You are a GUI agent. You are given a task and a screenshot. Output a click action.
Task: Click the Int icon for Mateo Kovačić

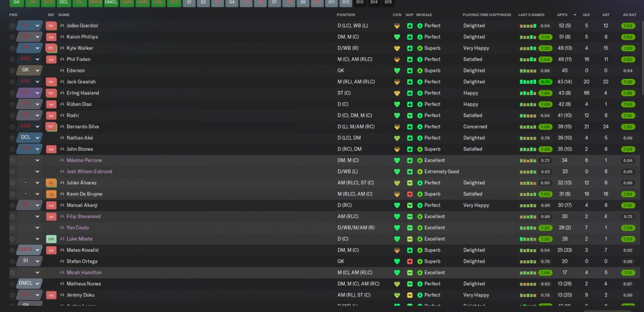click(x=51, y=250)
